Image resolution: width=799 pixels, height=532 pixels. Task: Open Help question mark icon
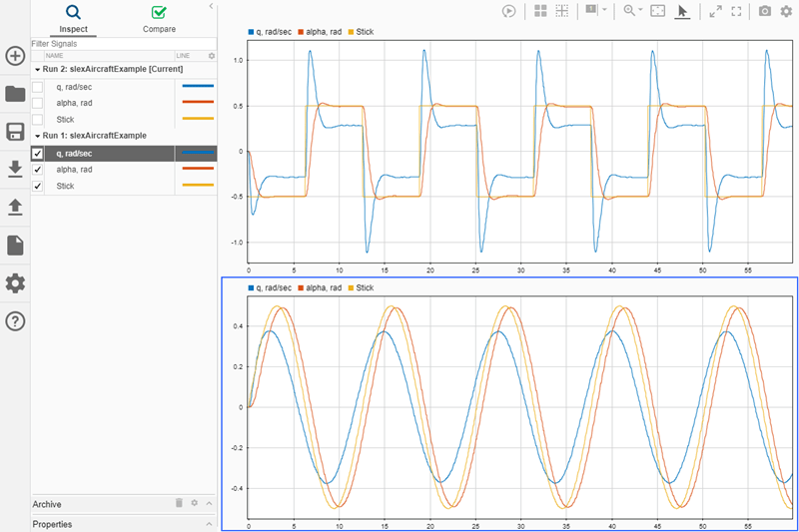pyautogui.click(x=15, y=321)
